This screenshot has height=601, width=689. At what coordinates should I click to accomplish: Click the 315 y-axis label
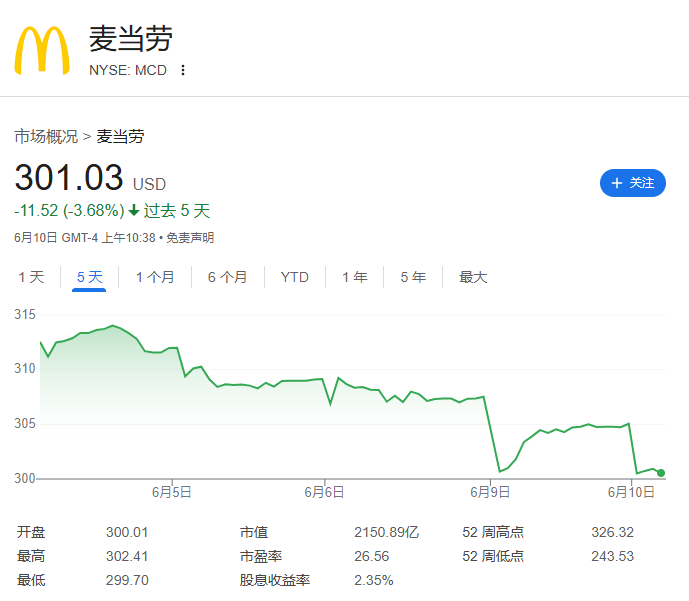tap(25, 315)
